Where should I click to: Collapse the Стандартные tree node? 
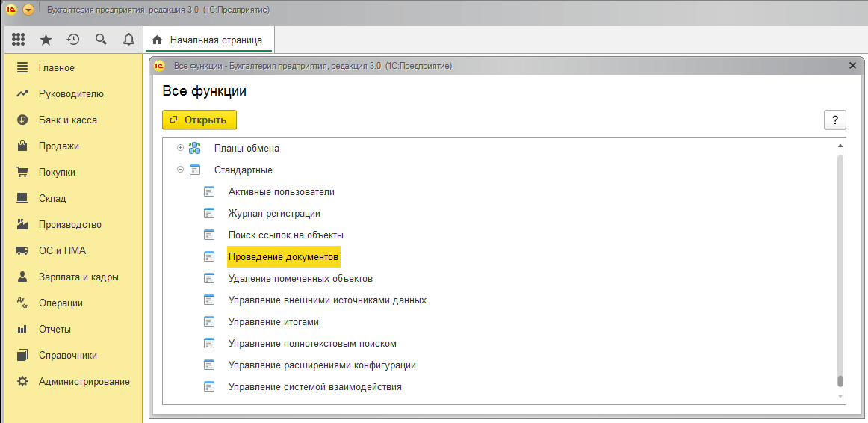coord(180,170)
